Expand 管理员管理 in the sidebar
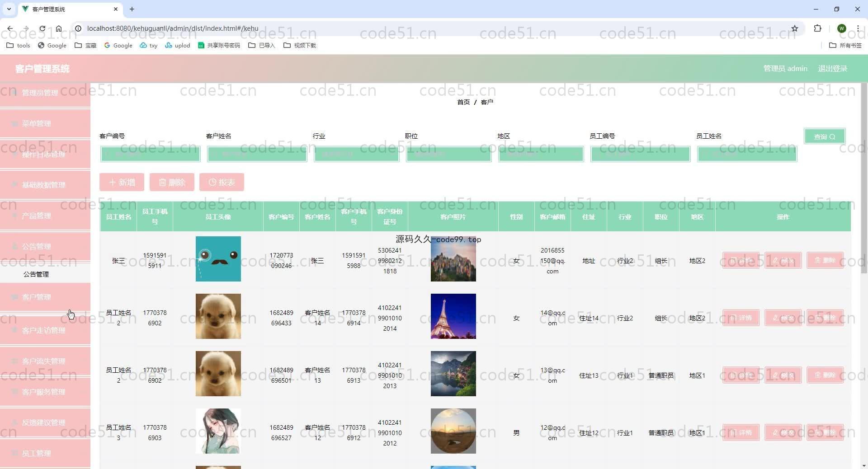This screenshot has width=868, height=469. pyautogui.click(x=45, y=93)
